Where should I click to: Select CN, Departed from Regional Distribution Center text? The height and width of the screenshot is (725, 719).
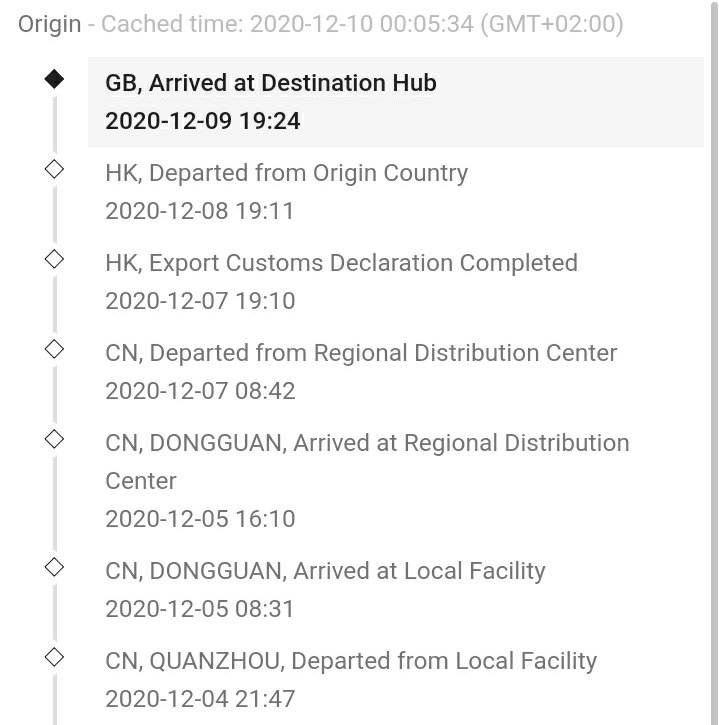tap(361, 353)
